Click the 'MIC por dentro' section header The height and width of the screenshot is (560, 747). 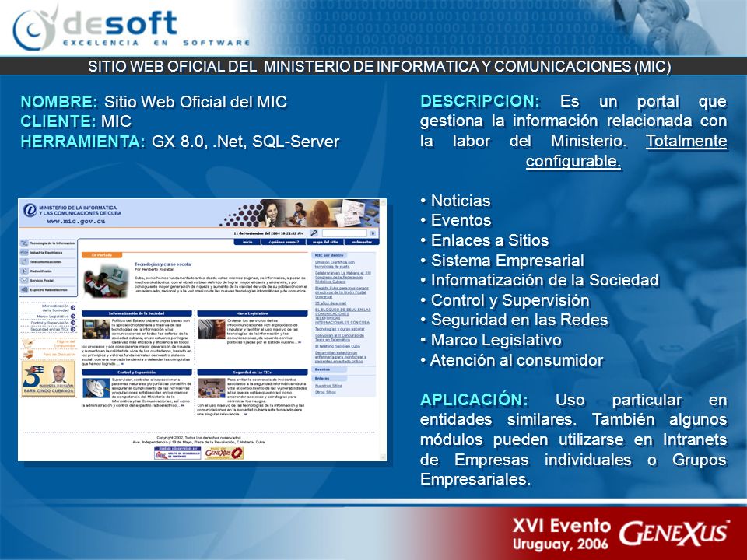(x=329, y=255)
